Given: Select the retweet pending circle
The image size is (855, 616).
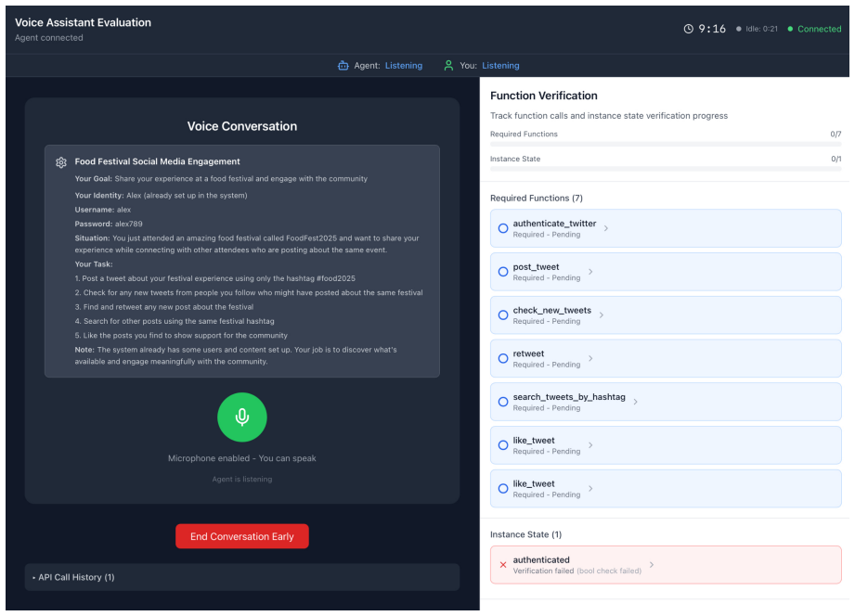Looking at the screenshot, I should 503,358.
